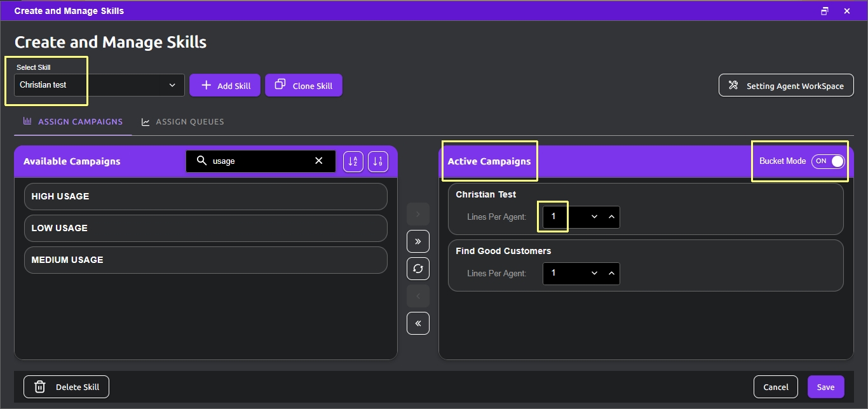Image resolution: width=868 pixels, height=409 pixels.
Task: Save the skill configuration
Action: (x=825, y=387)
